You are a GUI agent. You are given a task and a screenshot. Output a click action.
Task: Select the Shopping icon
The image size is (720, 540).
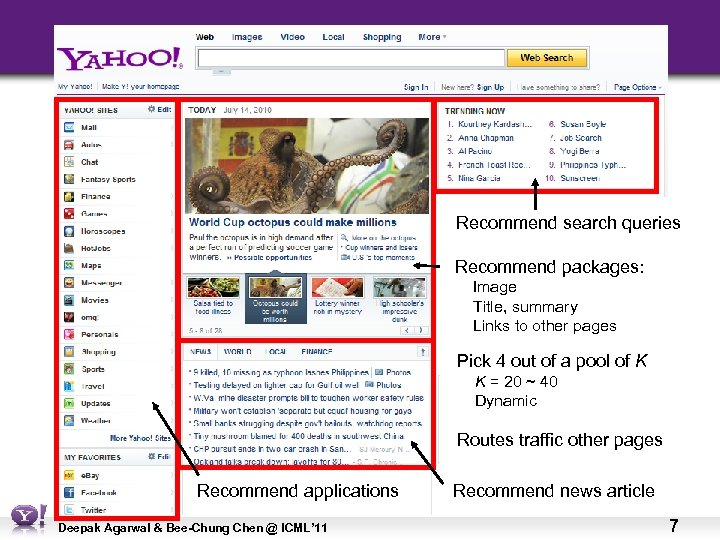[69, 352]
